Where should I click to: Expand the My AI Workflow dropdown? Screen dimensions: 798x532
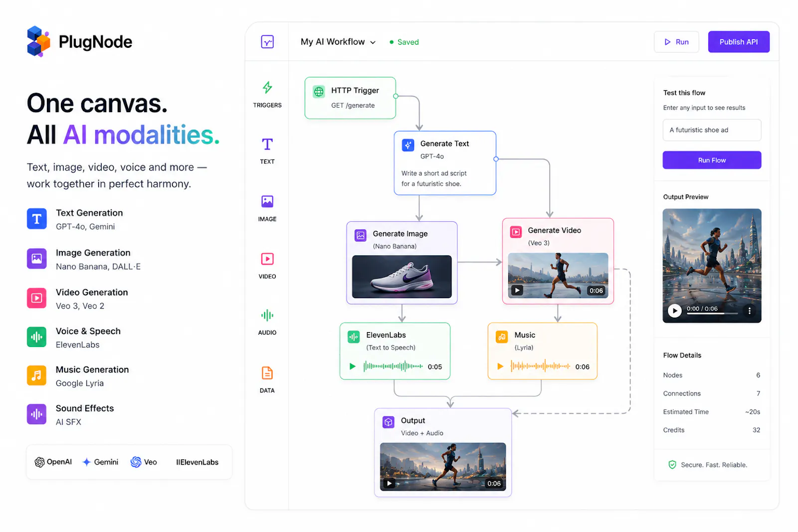pos(338,42)
